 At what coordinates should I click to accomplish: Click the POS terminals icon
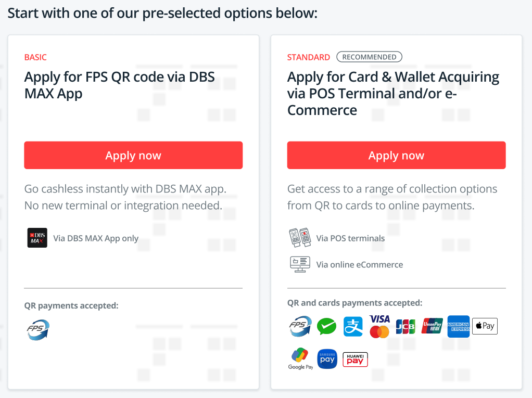[x=299, y=238]
